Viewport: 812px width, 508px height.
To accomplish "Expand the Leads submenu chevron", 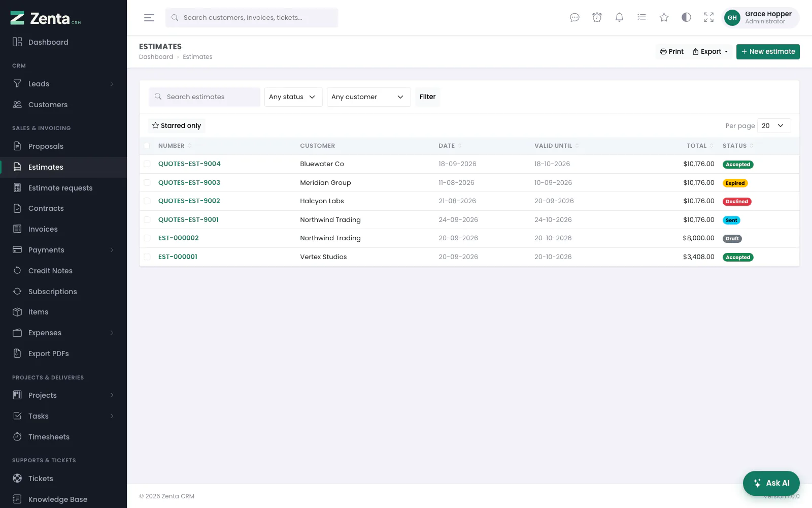I will pos(112,84).
